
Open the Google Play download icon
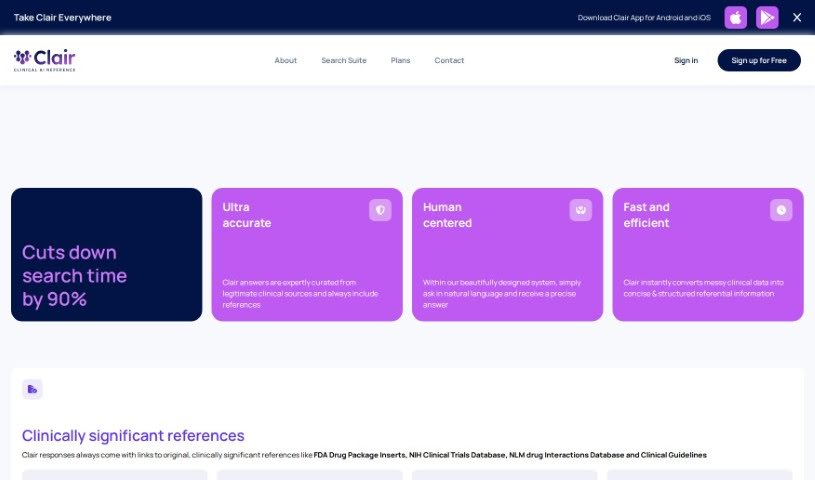(767, 17)
